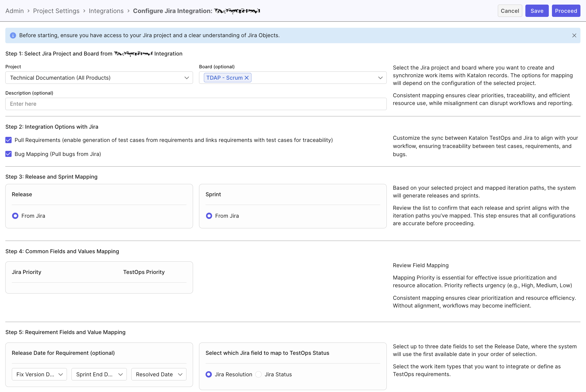Click the Review Field Mapping text
This screenshot has height=392, width=586.
pyautogui.click(x=421, y=265)
